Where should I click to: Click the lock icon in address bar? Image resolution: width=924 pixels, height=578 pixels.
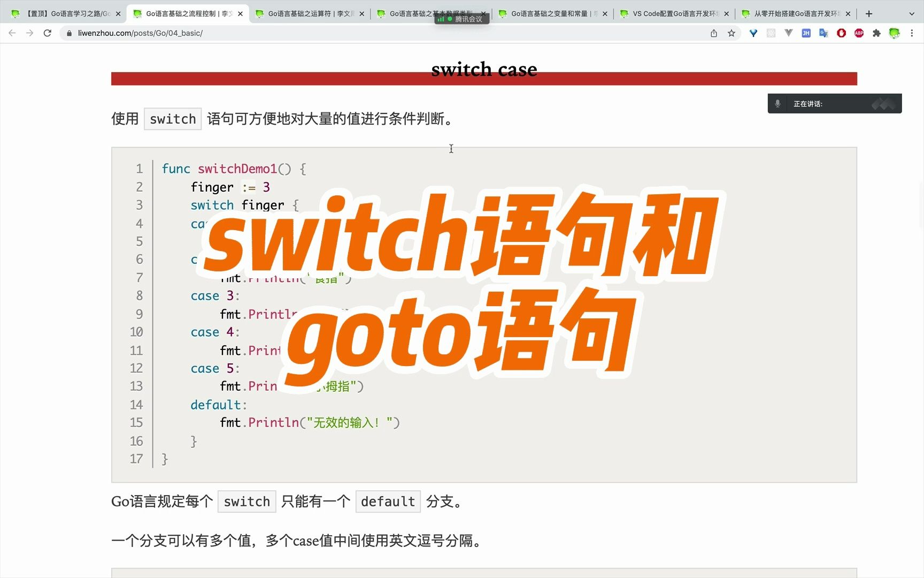click(69, 33)
